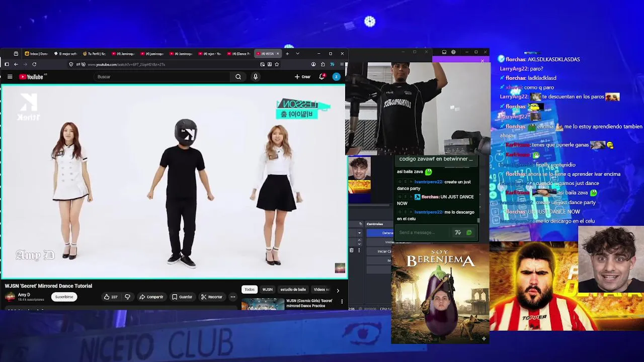Click the YouTube search magnifier button
Image resolution: width=644 pixels, height=362 pixels.
click(x=238, y=77)
